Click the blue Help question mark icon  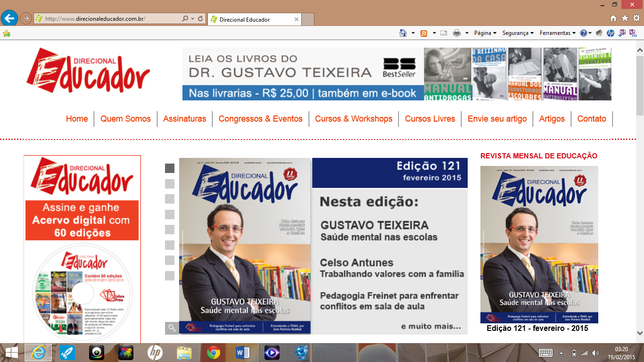point(584,33)
